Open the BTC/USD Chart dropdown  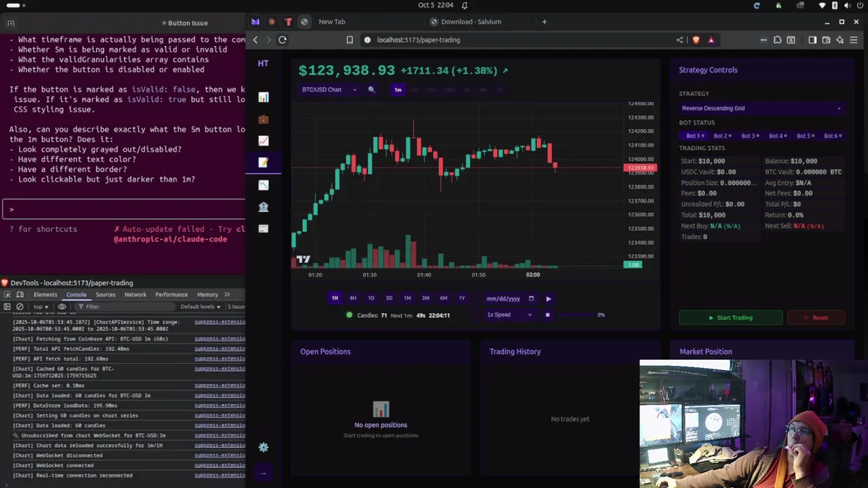[x=330, y=89]
